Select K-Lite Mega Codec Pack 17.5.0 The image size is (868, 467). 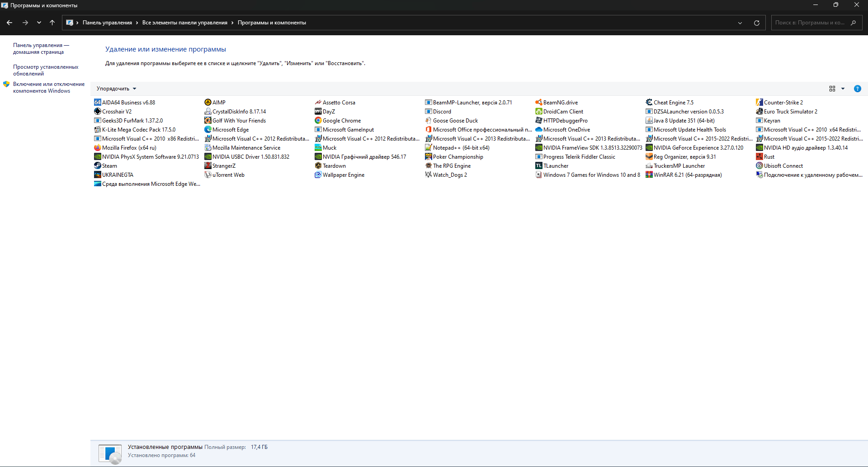135,130
